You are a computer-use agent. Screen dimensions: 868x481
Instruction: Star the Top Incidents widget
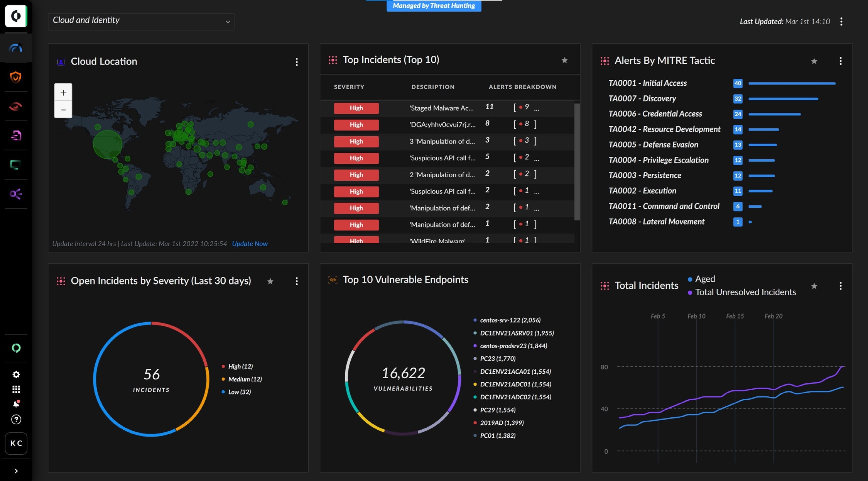pos(564,60)
